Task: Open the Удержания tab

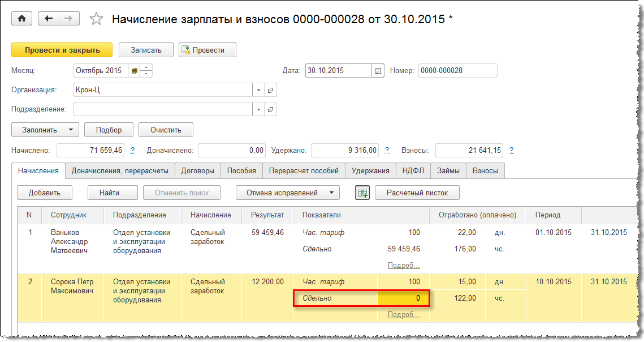Action: click(370, 170)
